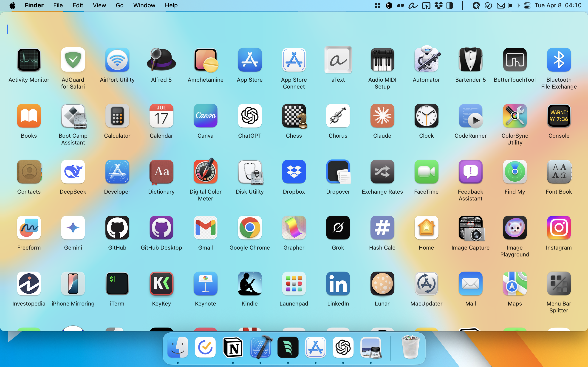
Task: Open the battery status menu
Action: [513, 5]
